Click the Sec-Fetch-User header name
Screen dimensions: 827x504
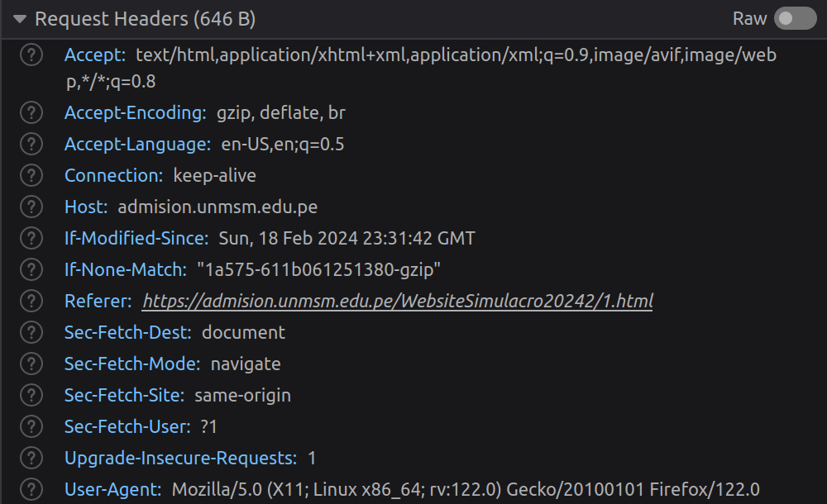tap(127, 426)
